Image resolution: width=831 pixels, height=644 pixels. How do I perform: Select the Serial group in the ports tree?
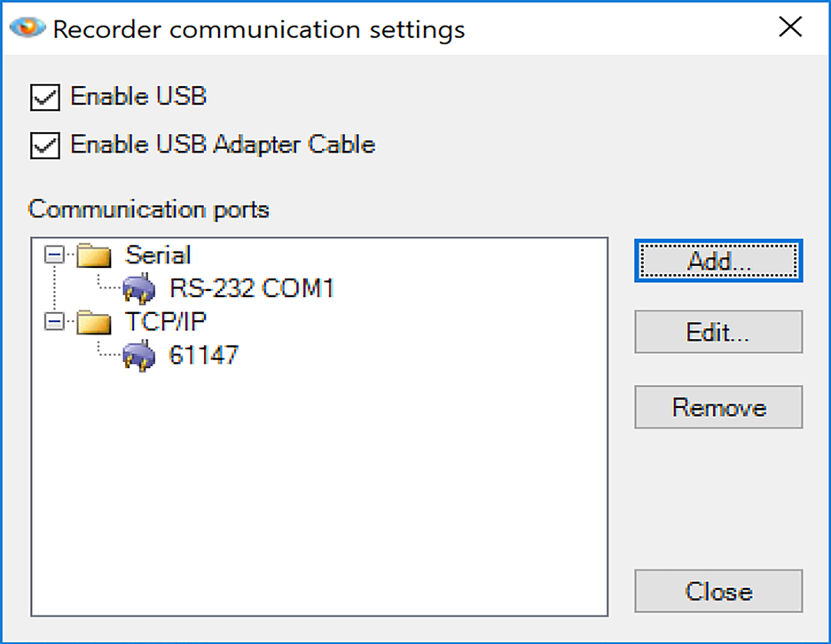click(156, 255)
